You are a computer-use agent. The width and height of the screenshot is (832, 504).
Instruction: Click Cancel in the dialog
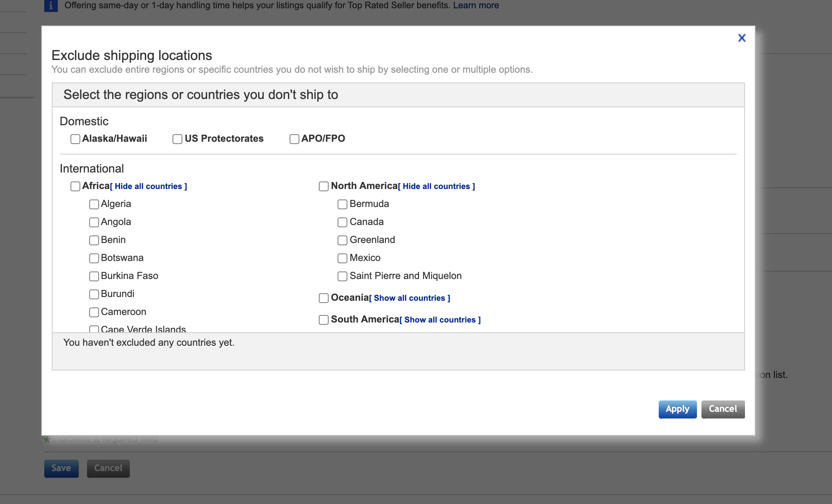click(723, 409)
